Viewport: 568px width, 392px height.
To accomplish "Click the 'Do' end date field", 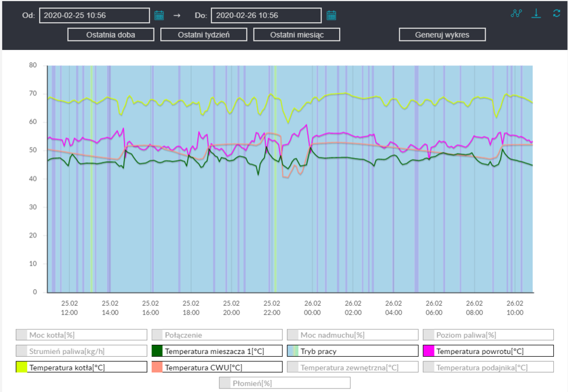I will click(x=266, y=15).
